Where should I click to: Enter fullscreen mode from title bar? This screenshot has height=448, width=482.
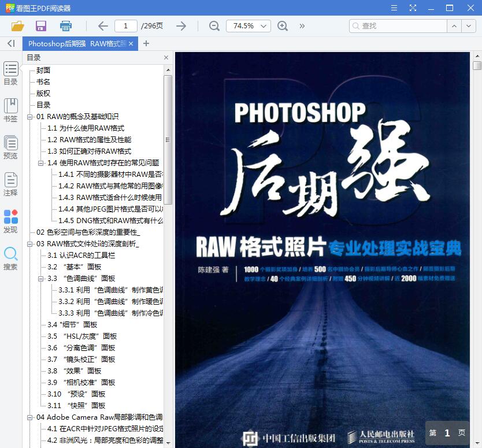[x=413, y=8]
